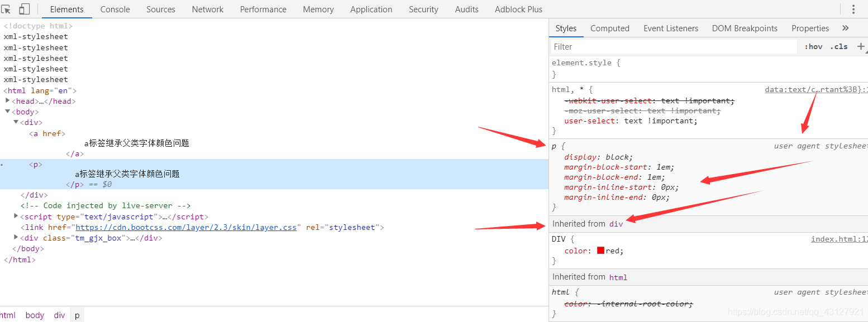Open the DOM Breakpoints sidebar tab
The image size is (868, 322).
coord(745,28)
